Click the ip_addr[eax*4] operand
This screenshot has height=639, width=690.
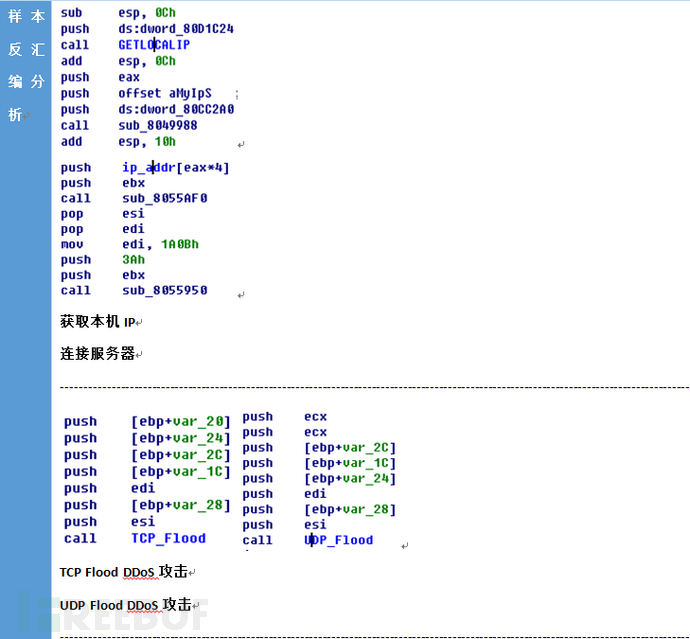[x=176, y=168]
